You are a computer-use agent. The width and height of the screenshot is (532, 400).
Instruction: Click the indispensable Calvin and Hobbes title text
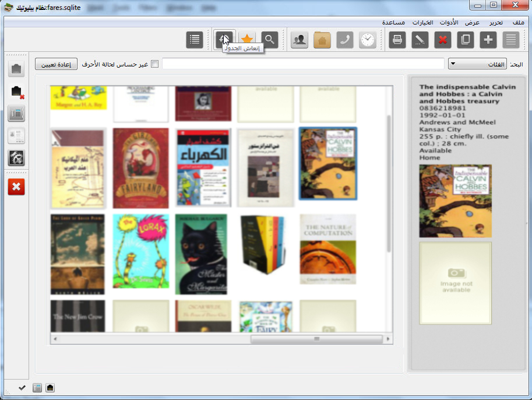point(467,94)
